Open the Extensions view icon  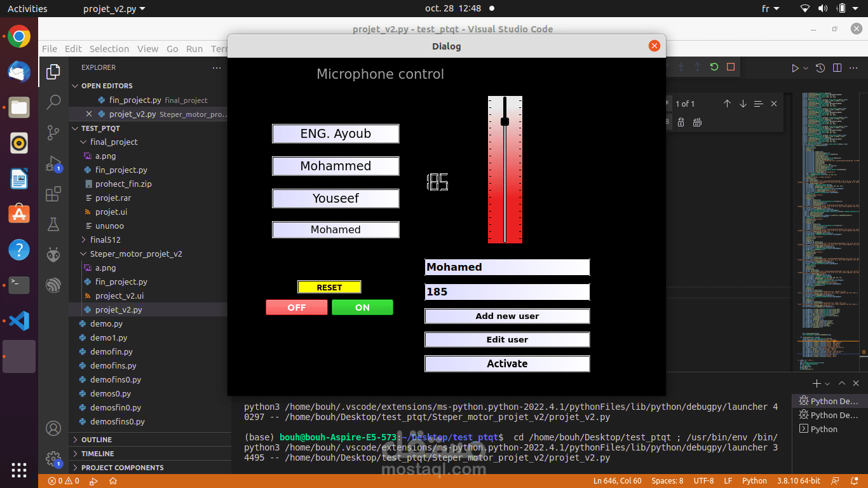[x=53, y=193]
